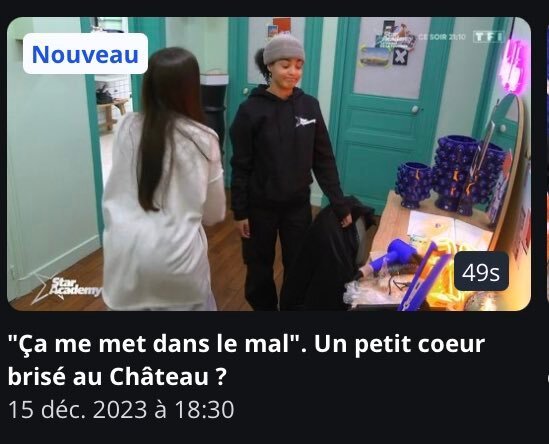
Task: Click the title line "brisé au Château ?"
Action: tap(116, 376)
